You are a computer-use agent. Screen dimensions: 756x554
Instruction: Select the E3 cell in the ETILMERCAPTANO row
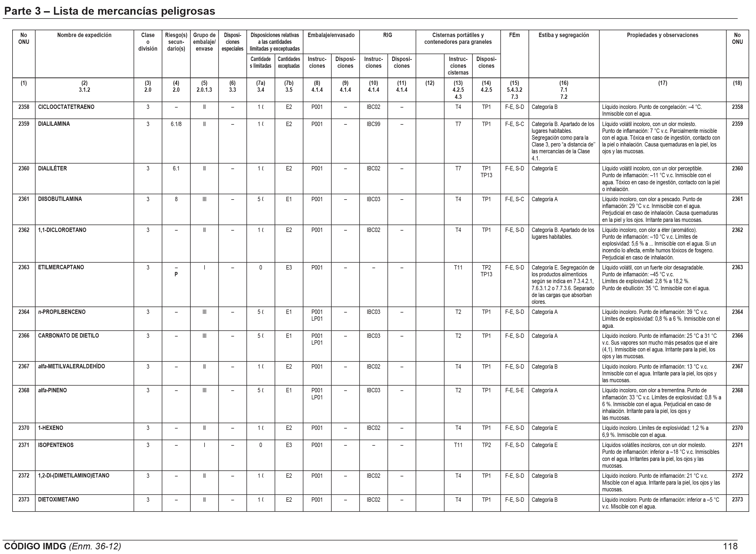(289, 268)
